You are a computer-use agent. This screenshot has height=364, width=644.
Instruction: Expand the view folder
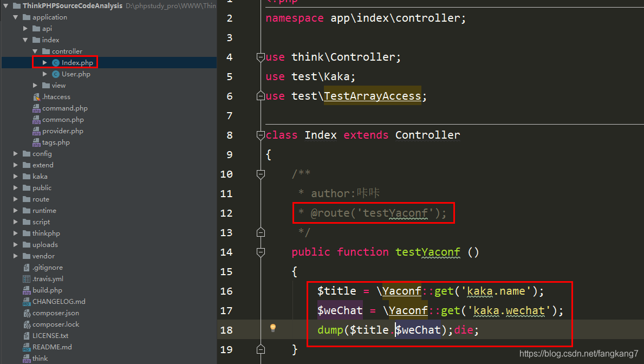coord(35,86)
